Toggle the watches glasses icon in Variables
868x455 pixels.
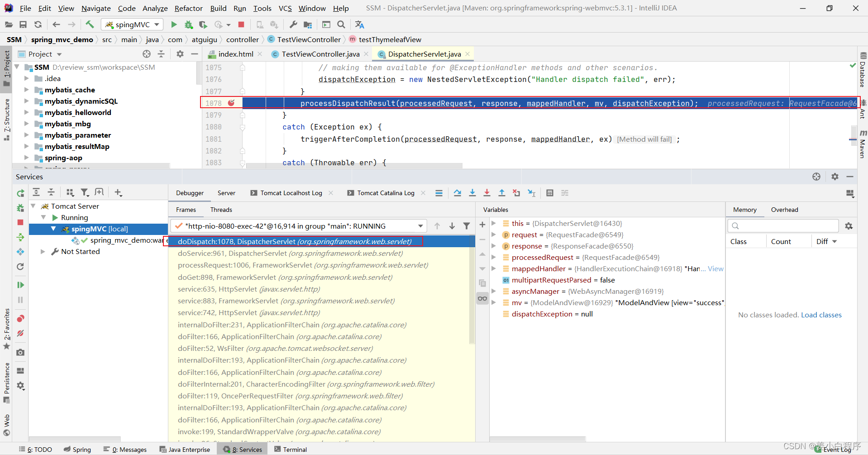[x=482, y=298]
